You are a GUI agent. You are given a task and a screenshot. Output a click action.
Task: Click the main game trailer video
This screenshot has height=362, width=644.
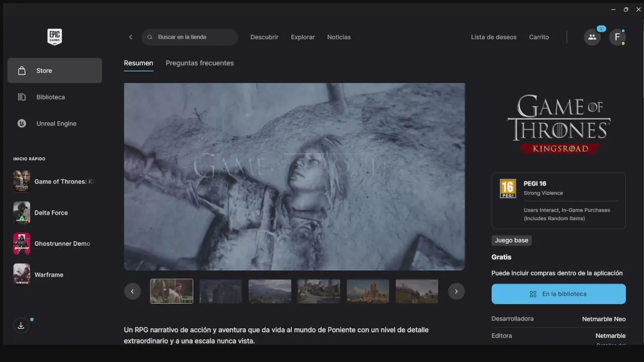pyautogui.click(x=294, y=177)
